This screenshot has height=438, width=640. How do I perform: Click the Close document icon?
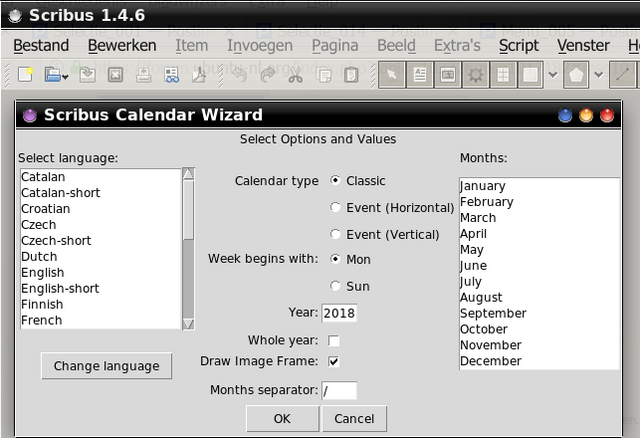tap(116, 75)
